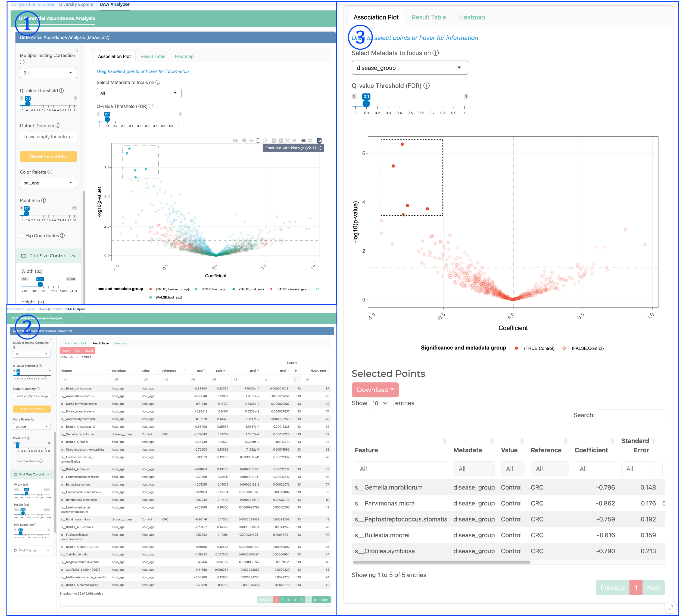This screenshot has height=616, width=680.
Task: Click Flip Coordinates info icon in panel 1
Action: click(63, 236)
